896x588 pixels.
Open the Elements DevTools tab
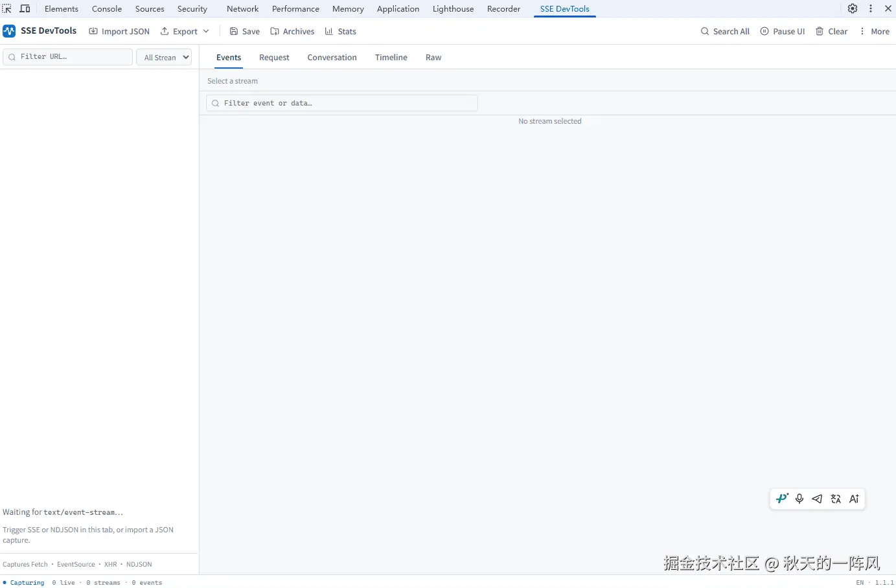(62, 8)
